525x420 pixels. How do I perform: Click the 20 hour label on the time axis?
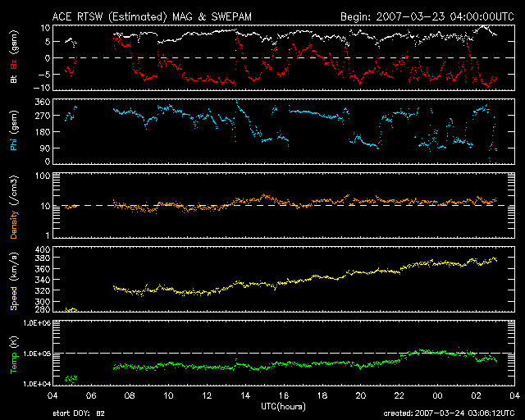[361, 395]
